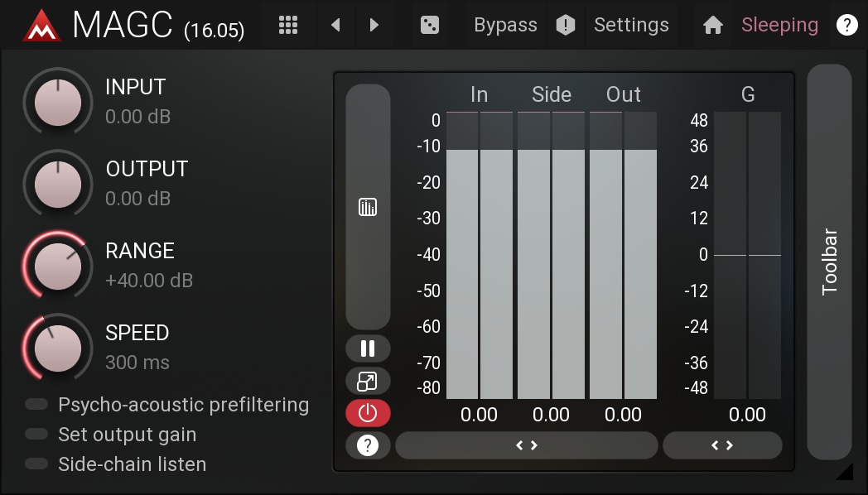The height and width of the screenshot is (495, 868).
Task: Click the SPEED knob
Action: coord(58,348)
